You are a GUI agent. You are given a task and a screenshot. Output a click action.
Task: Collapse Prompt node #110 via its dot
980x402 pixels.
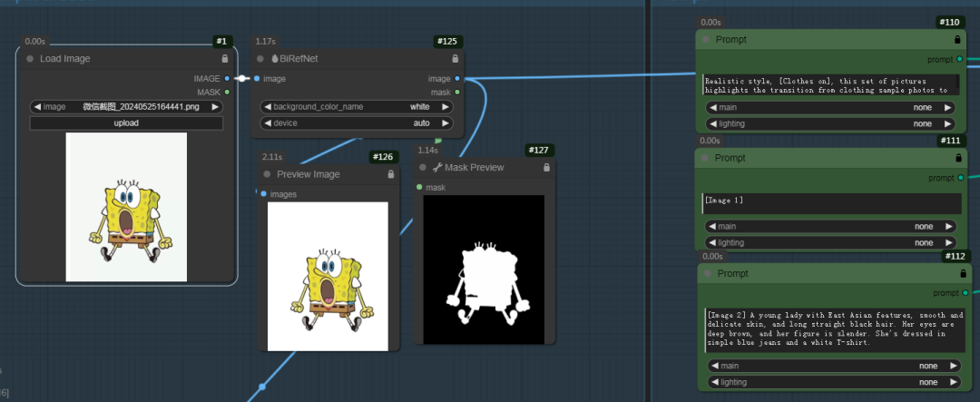pyautogui.click(x=706, y=39)
